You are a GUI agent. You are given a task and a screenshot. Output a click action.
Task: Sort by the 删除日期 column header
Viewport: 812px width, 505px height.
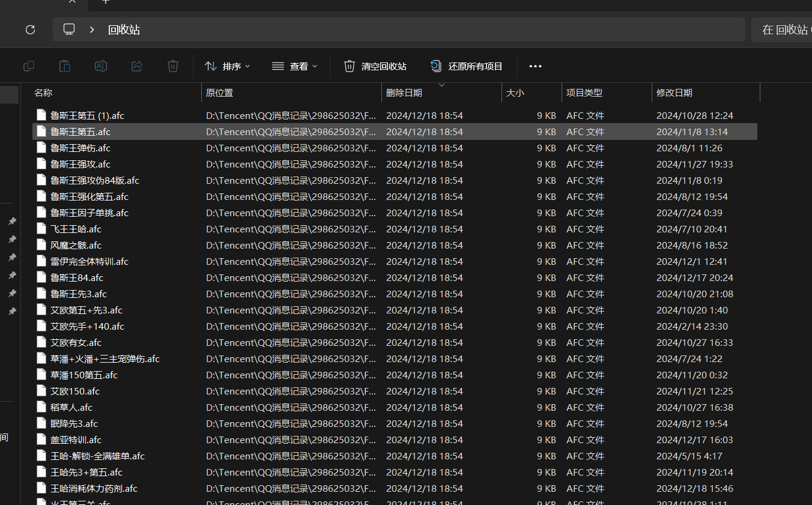(x=404, y=92)
